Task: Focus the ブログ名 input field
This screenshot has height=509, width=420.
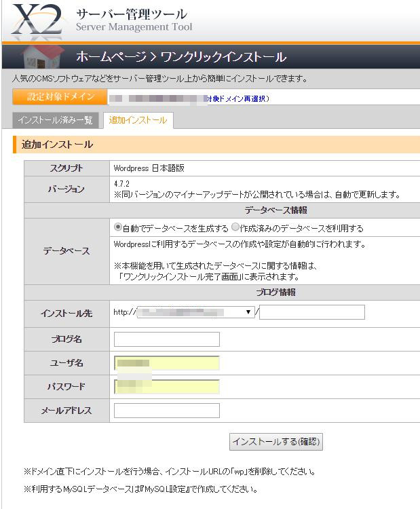Action: click(166, 339)
